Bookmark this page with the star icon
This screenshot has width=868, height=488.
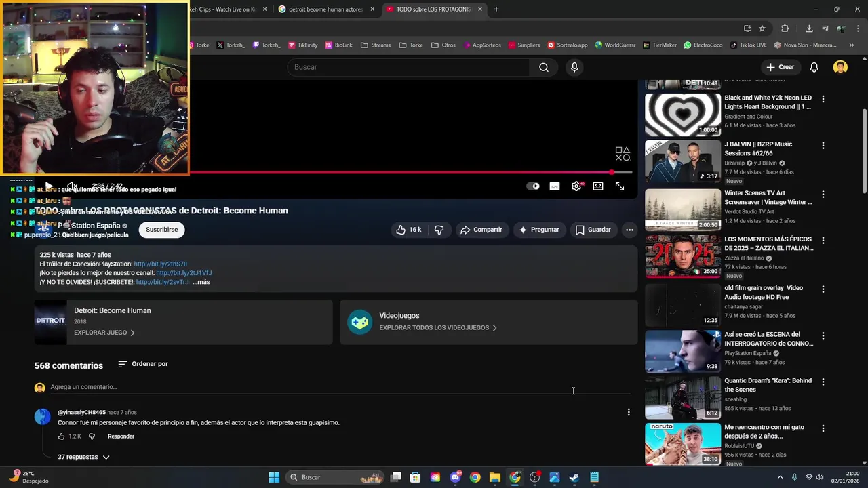762,28
